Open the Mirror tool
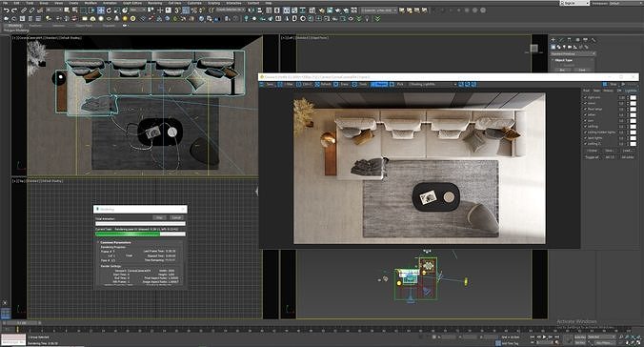Screen dimensions: 644x347 pos(252,10)
